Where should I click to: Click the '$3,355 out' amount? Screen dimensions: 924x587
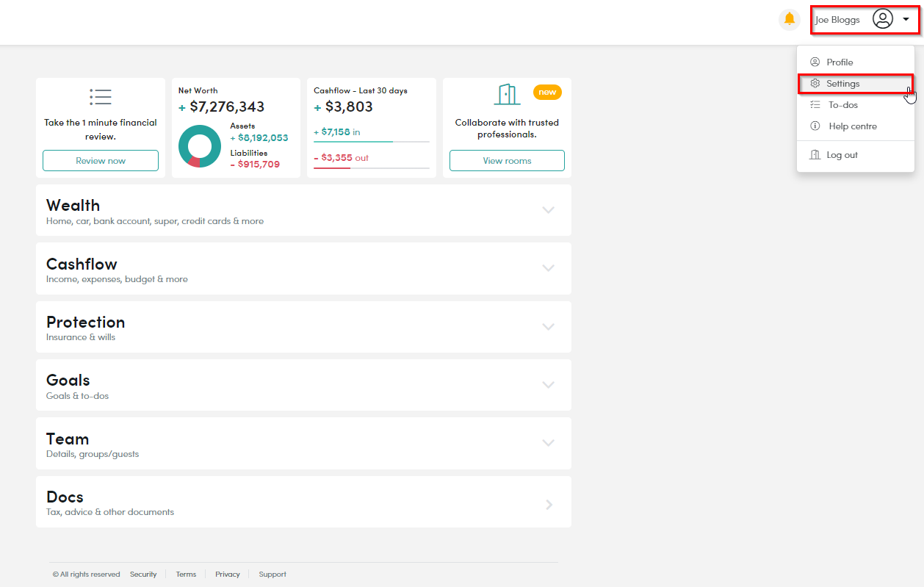pos(341,158)
